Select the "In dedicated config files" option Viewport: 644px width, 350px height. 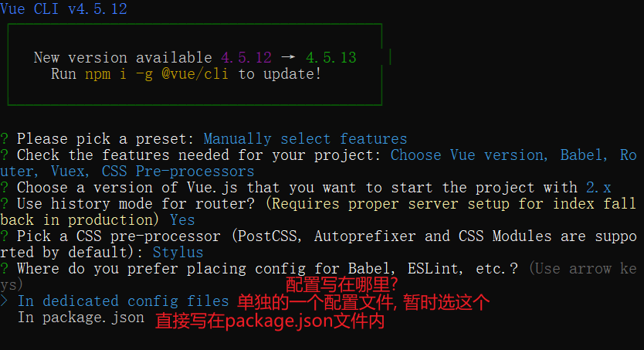pos(124,301)
